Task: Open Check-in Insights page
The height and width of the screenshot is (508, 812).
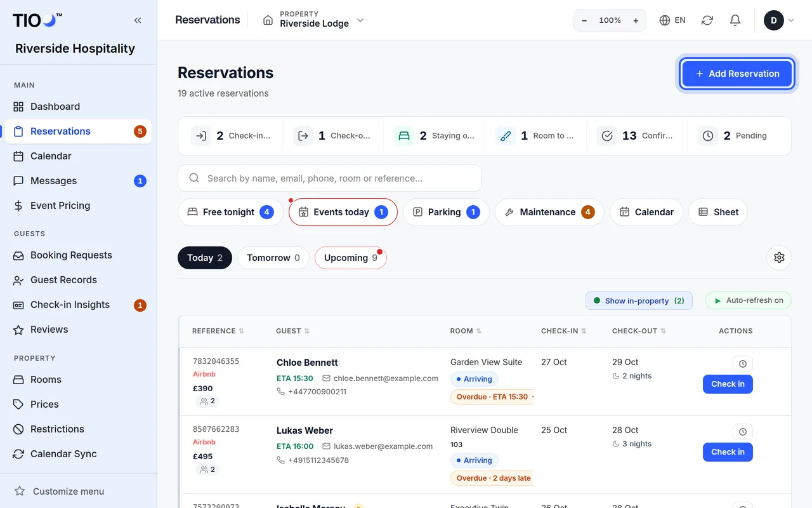Action: (78, 305)
